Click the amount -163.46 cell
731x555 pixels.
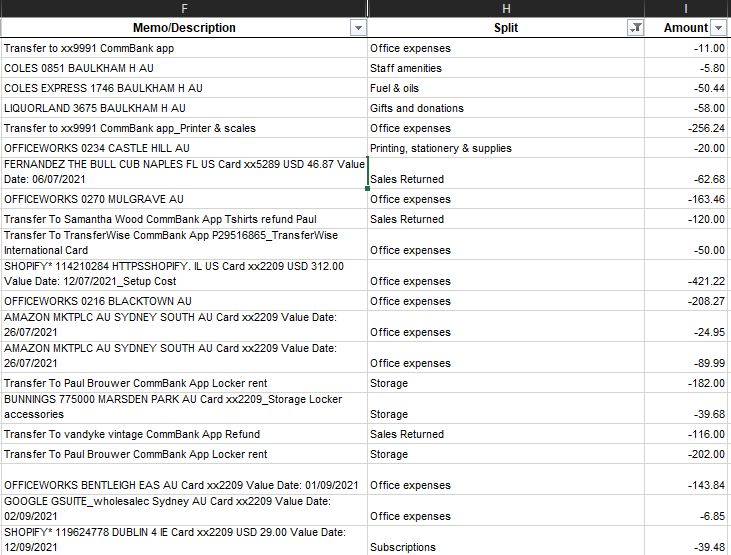[686, 199]
